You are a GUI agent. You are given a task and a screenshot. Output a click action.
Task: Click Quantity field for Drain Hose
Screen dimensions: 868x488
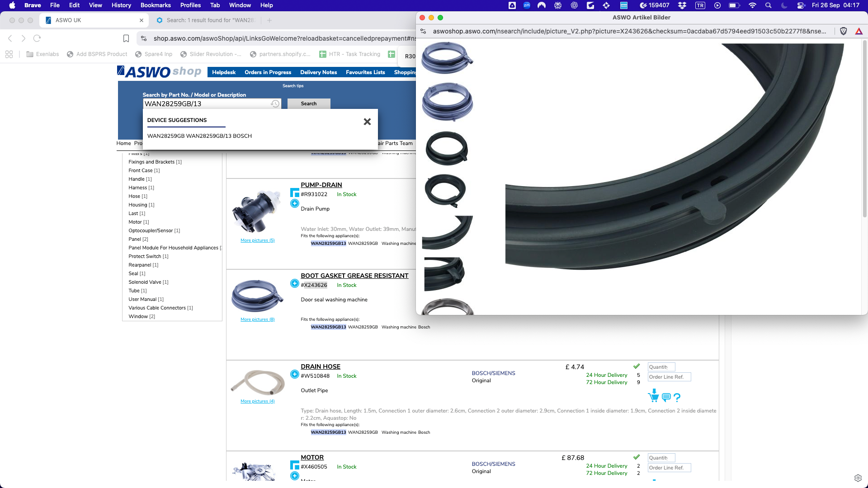click(x=661, y=367)
